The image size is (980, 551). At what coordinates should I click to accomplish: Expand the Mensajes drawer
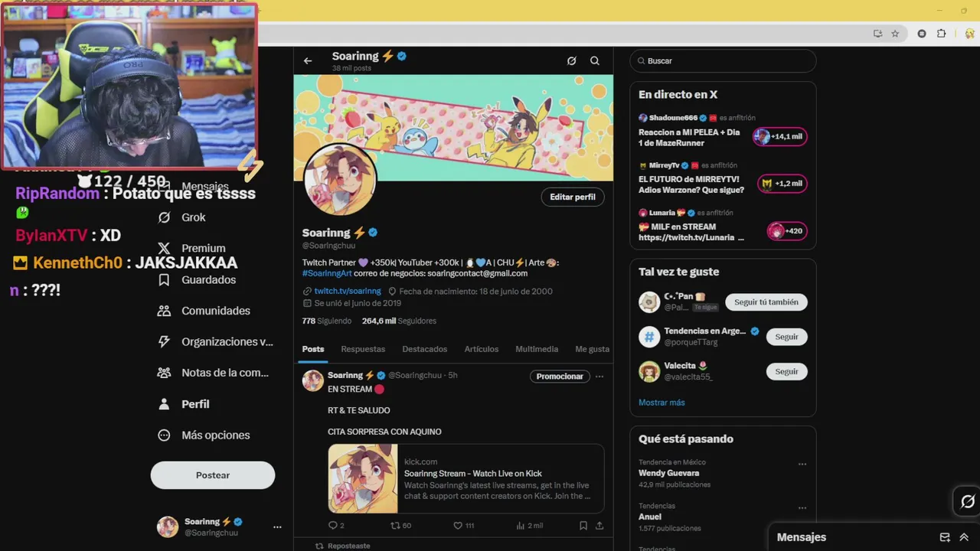(x=964, y=537)
